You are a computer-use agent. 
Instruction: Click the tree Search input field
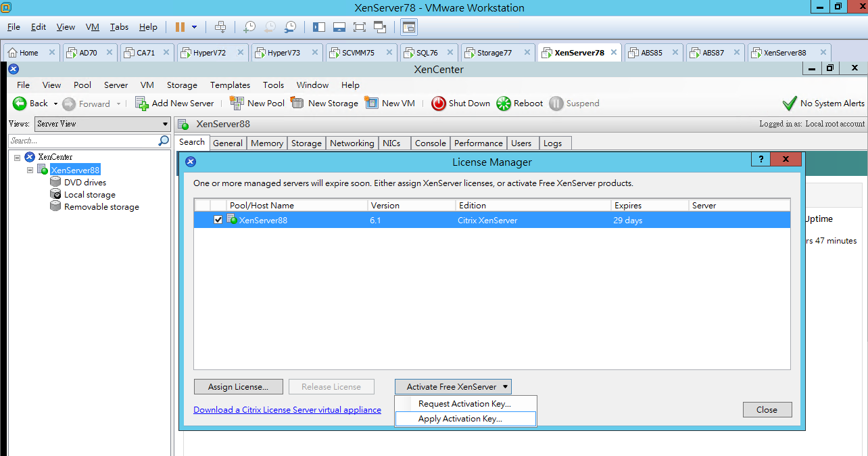point(83,141)
